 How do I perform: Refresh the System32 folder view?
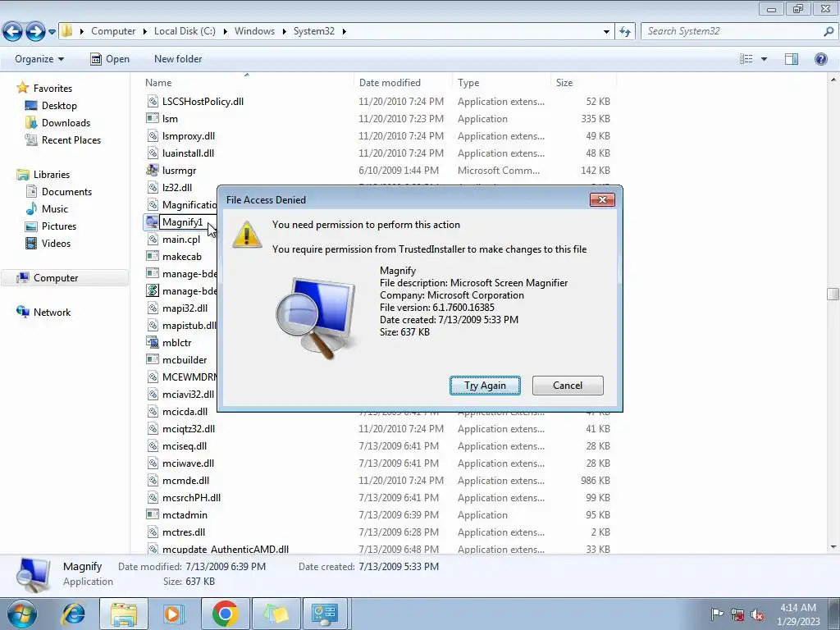[624, 32]
